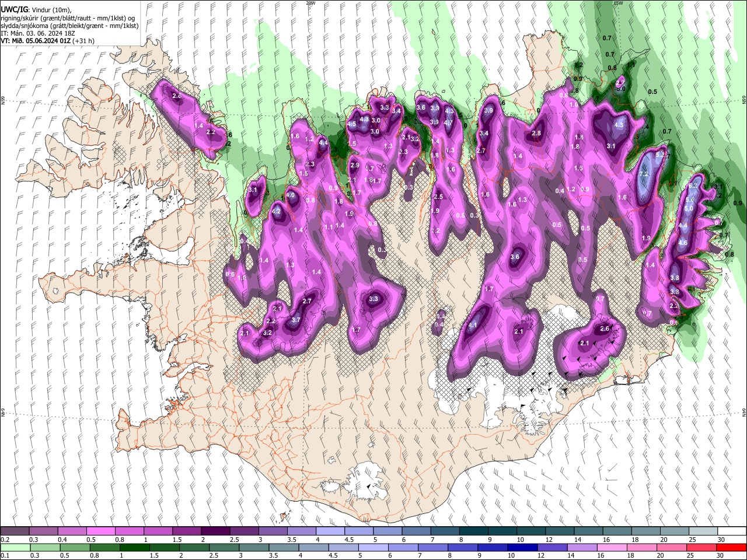Click the 'UWC/IG: Vindur (10m)' title line
The width and height of the screenshot is (747, 560).
tap(36, 9)
